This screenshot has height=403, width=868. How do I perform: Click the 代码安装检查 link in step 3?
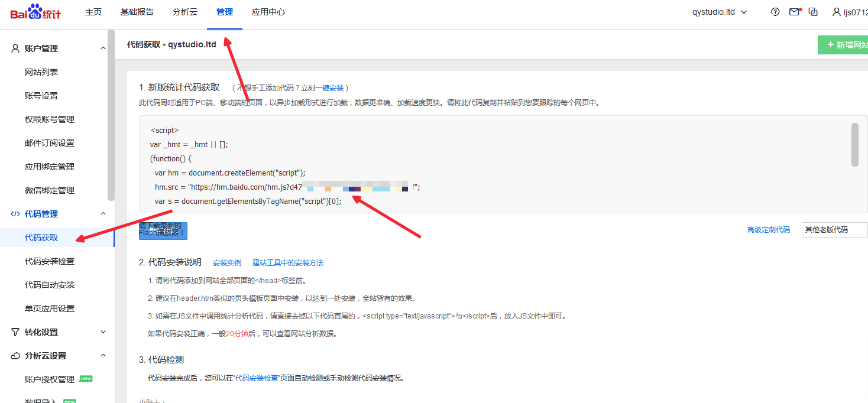(x=257, y=378)
